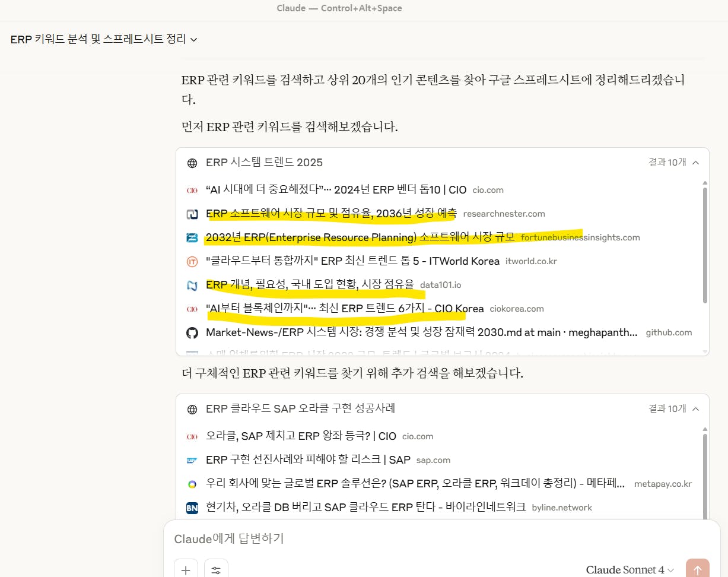Click the ERP 클라우드 SAP 오라클 구현 성공사례 query header
This screenshot has height=577, width=728.
[x=300, y=408]
